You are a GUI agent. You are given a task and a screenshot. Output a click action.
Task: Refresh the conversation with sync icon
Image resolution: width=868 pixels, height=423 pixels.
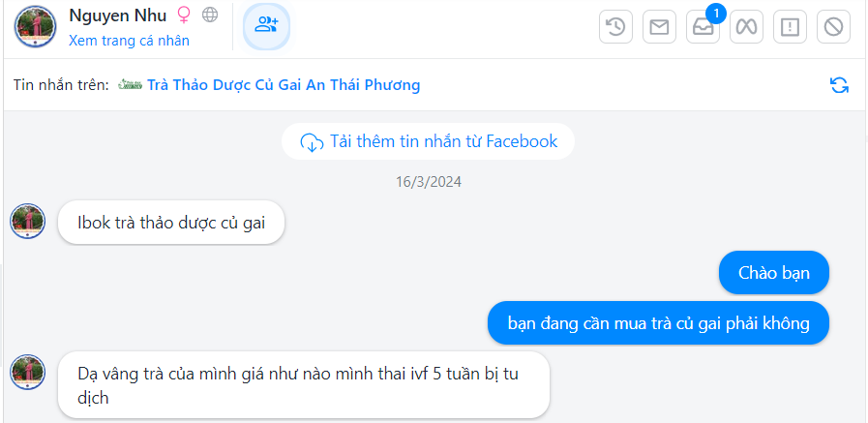pos(839,85)
